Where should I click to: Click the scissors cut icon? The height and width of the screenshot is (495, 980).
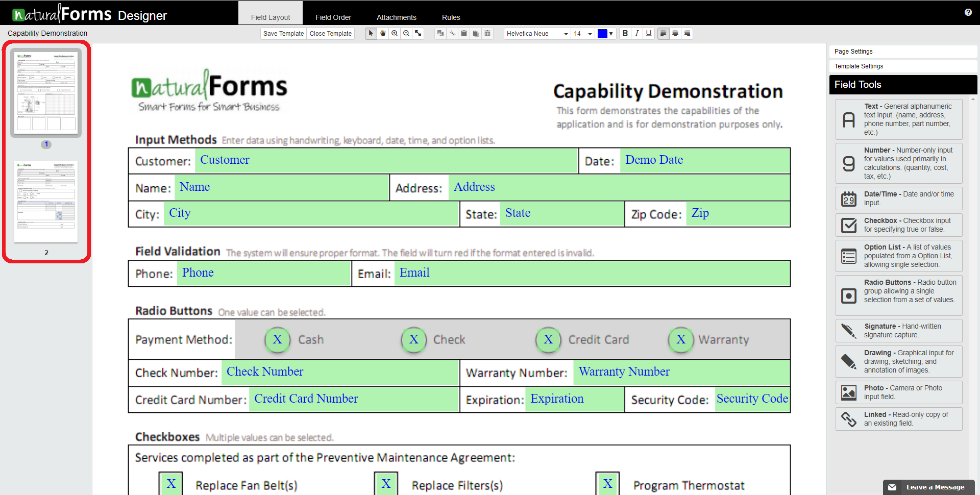tap(452, 33)
